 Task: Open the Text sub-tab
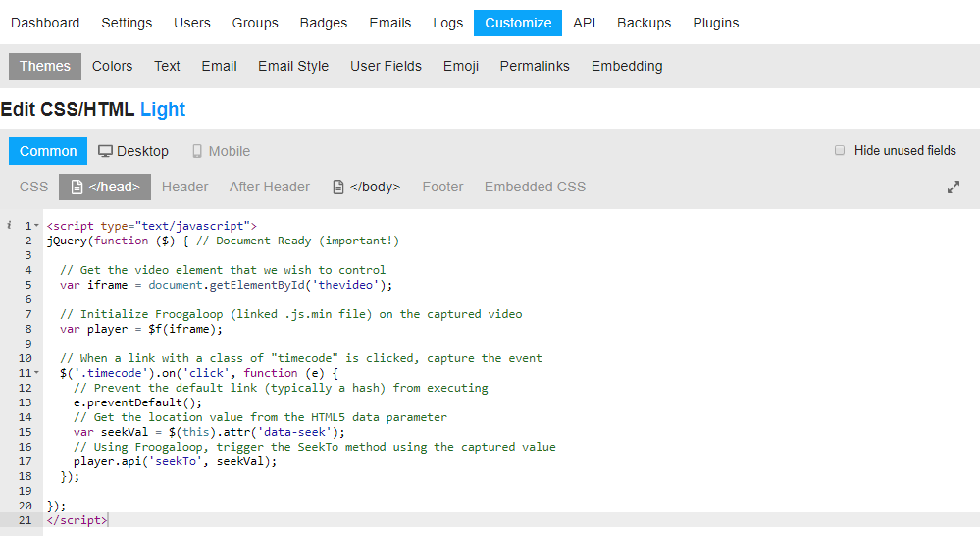[167, 67]
